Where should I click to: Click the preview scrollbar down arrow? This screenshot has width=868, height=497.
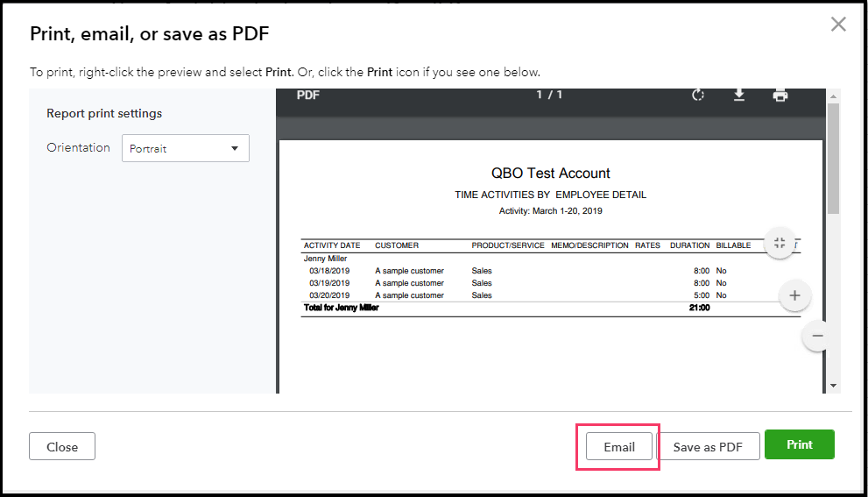[833, 386]
